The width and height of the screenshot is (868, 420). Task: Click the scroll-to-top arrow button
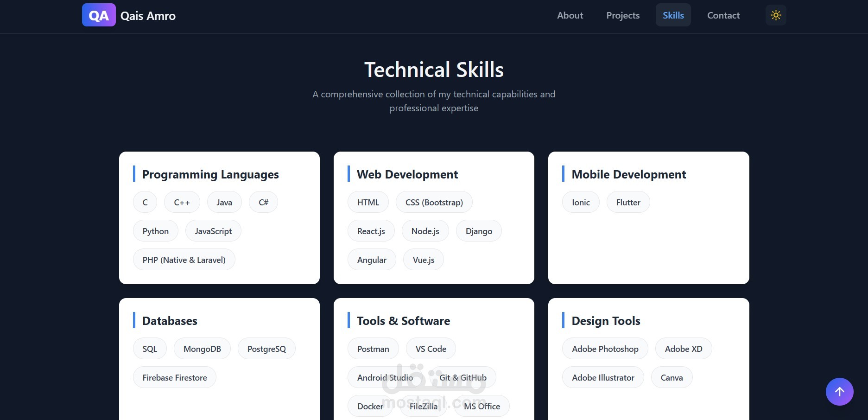pos(839,392)
